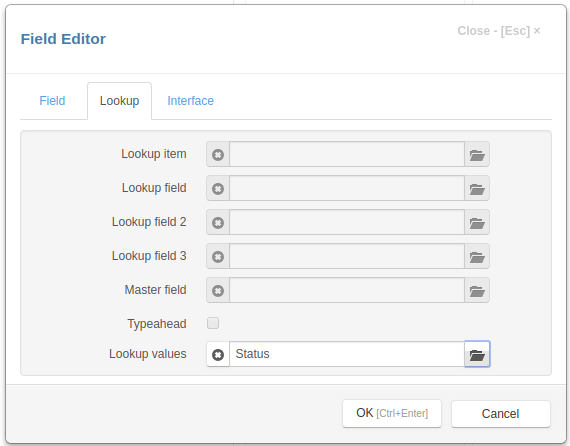Browse for the Master field
570x446 pixels.
coord(477,290)
